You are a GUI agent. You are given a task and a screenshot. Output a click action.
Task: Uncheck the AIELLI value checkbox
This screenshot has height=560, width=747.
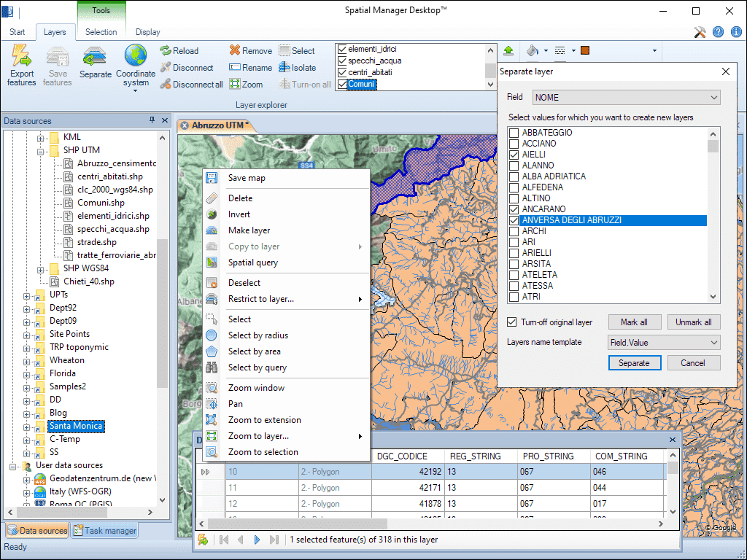514,155
